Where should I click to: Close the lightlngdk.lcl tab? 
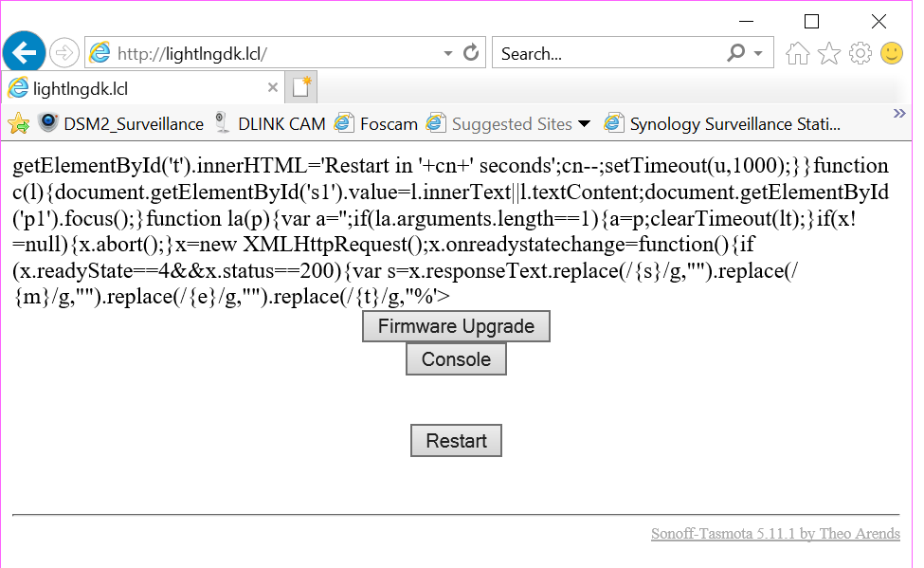pos(272,88)
